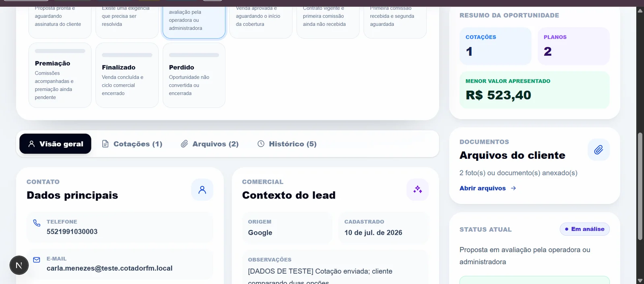The width and height of the screenshot is (644, 284).
Task: Click the Menor valor apresentado R$ 523,40 tile
Action: tap(535, 90)
